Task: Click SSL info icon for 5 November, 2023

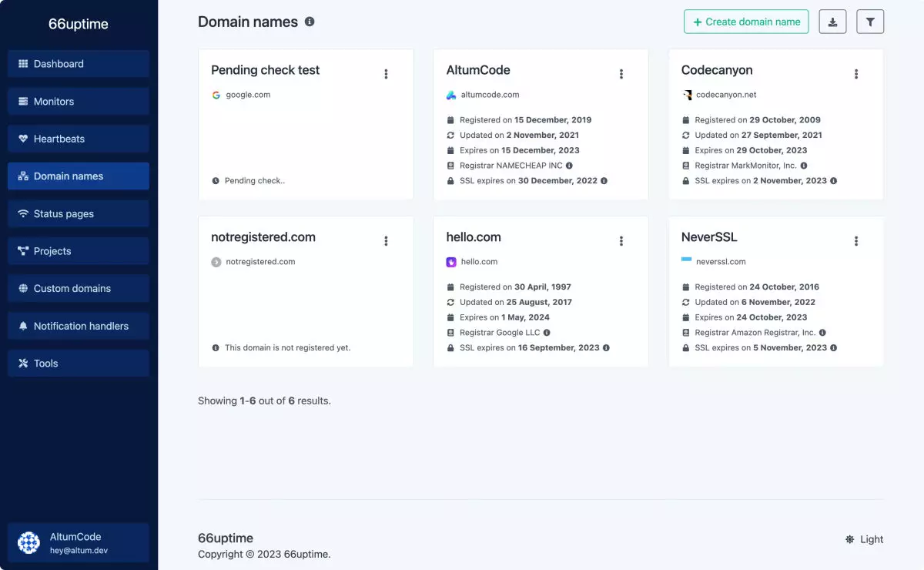Action: coord(834,348)
